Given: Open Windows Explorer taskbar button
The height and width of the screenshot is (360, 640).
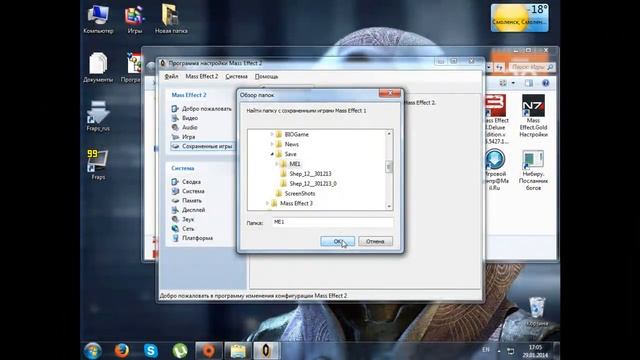Looking at the screenshot, I should pos(238,351).
